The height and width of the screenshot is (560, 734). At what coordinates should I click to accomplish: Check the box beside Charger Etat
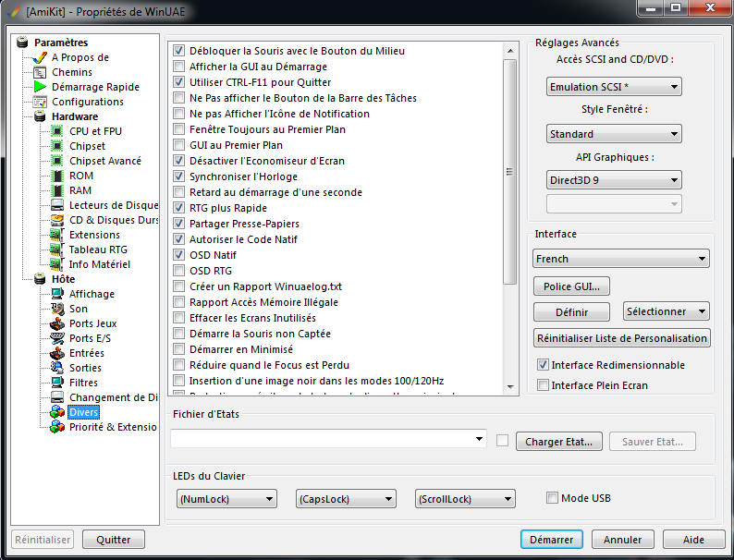pos(502,441)
